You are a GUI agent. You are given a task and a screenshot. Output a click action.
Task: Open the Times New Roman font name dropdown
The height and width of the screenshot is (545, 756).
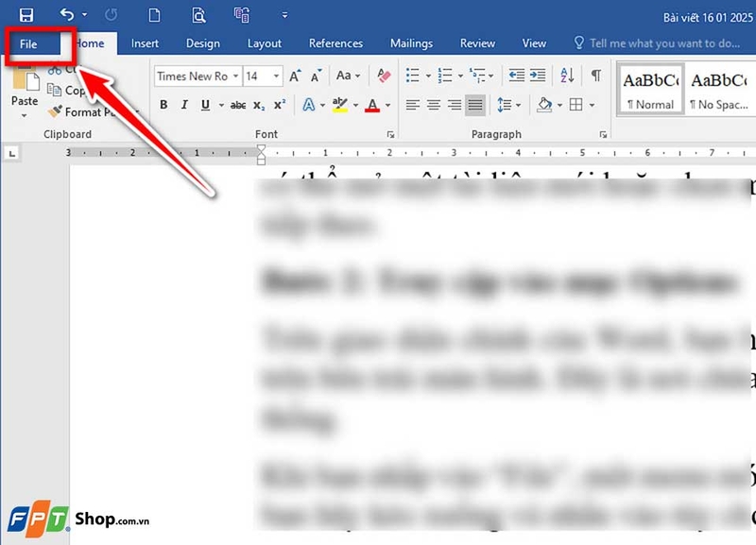click(x=235, y=77)
